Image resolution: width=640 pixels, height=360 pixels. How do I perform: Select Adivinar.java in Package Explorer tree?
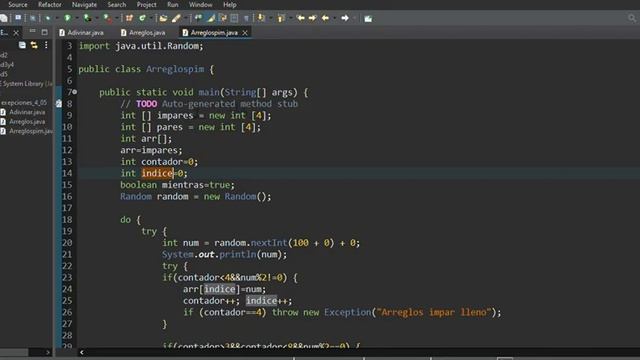pyautogui.click(x=27, y=112)
